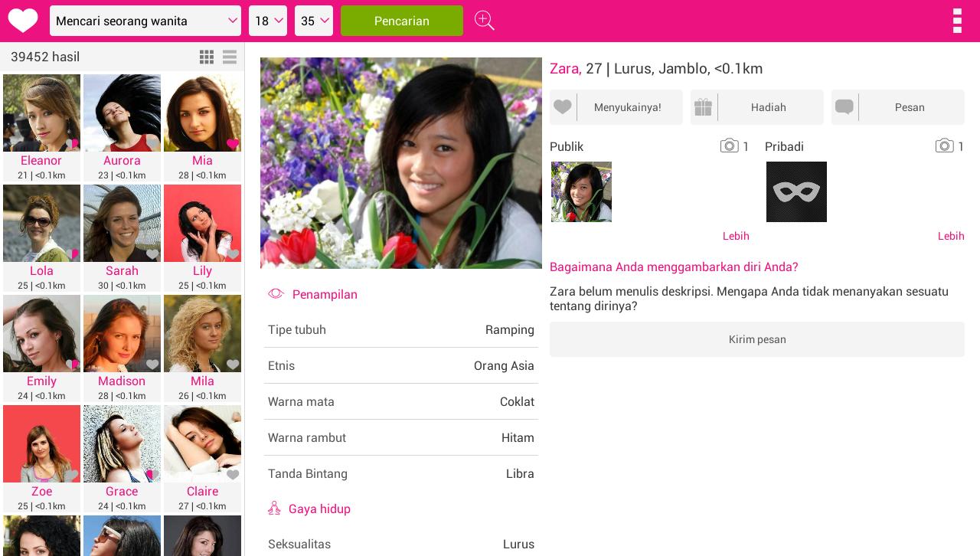980x556 pixels.
Task: Click the green Pencarian button
Action: click(x=402, y=21)
